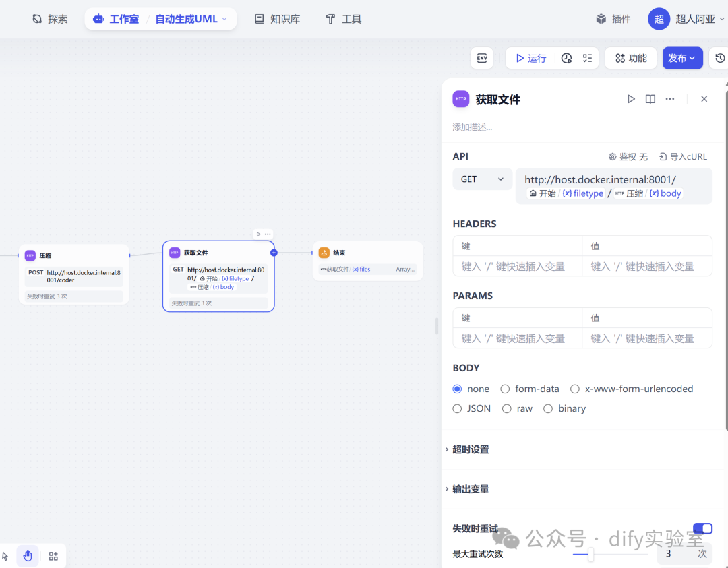Click the 导入cURL link
This screenshot has height=568, width=728.
[683, 156]
